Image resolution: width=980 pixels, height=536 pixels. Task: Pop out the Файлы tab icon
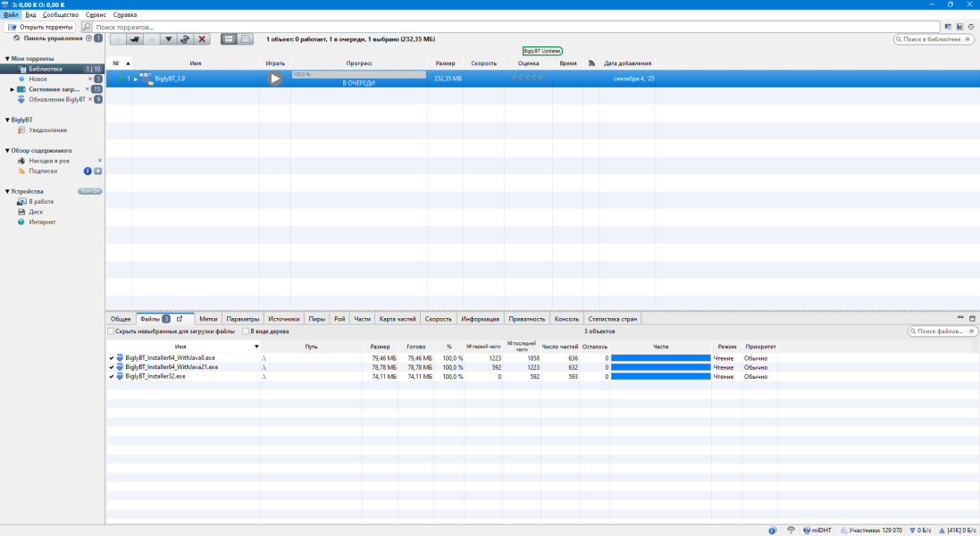click(180, 319)
